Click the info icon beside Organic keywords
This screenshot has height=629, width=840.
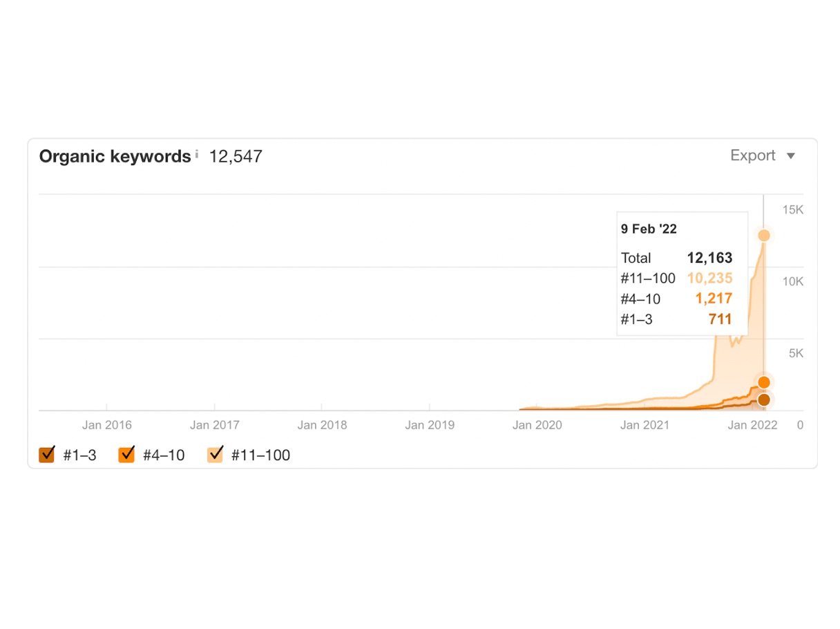coord(196,155)
